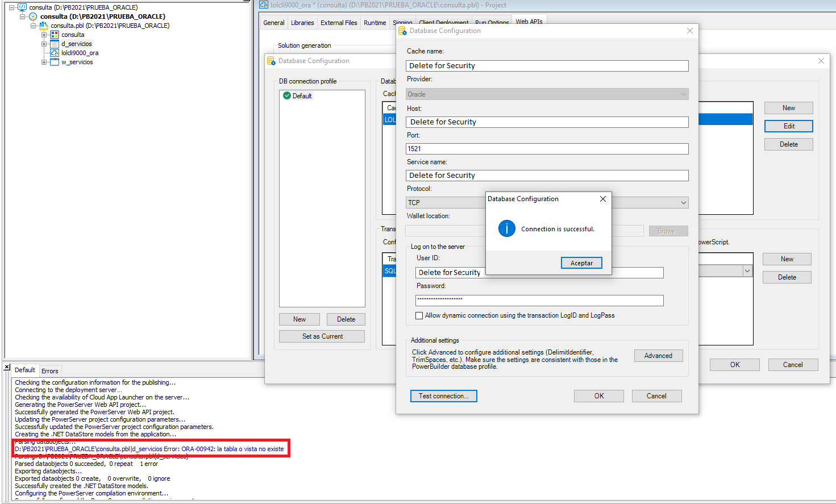Viewport: 836px width, 504px height.
Task: Enable Allow dynamic connection checkbox
Action: 419,315
